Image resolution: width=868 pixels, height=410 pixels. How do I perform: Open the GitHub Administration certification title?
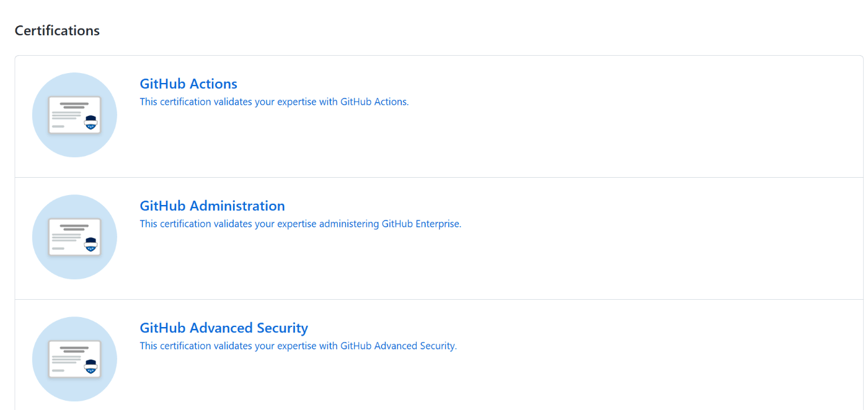point(212,206)
